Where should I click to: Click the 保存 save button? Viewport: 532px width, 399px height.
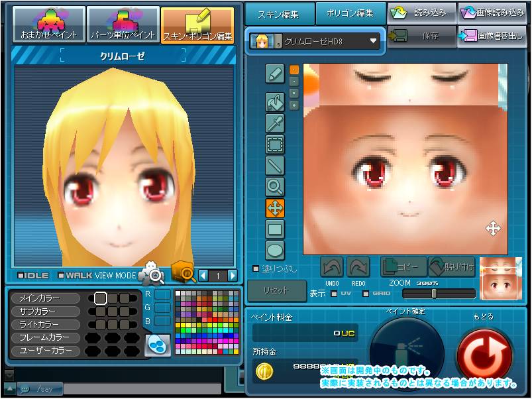[x=422, y=36]
